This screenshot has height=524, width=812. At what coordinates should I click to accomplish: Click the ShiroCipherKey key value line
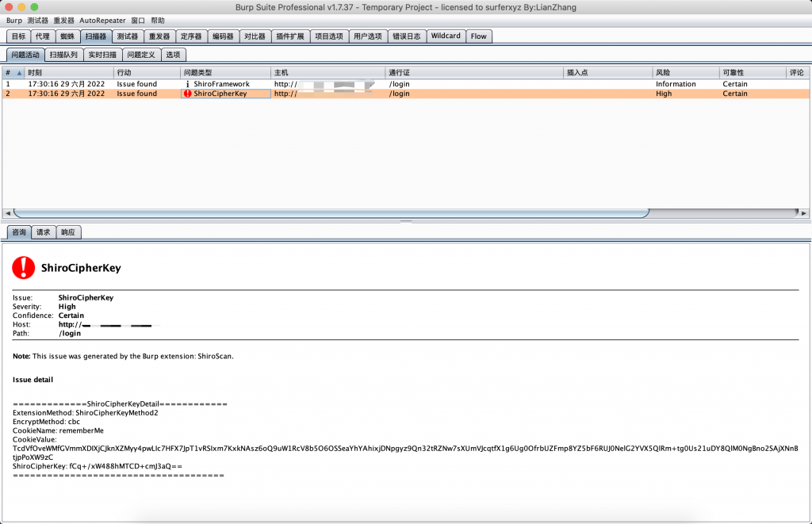click(x=98, y=466)
